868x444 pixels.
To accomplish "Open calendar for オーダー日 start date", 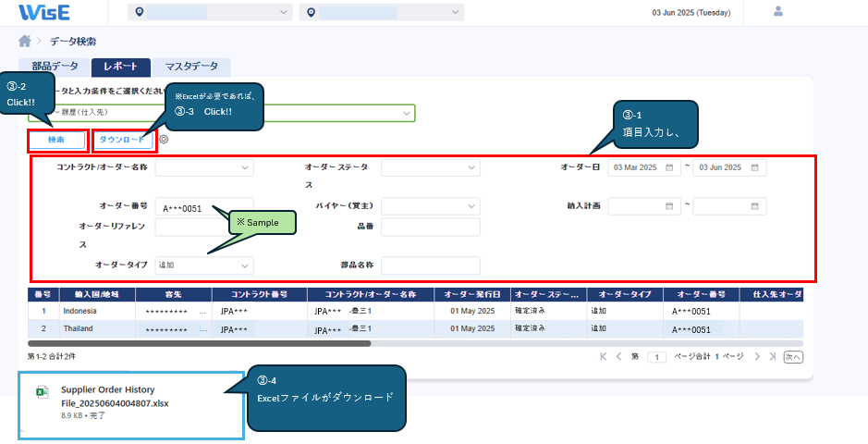I will 668,167.
